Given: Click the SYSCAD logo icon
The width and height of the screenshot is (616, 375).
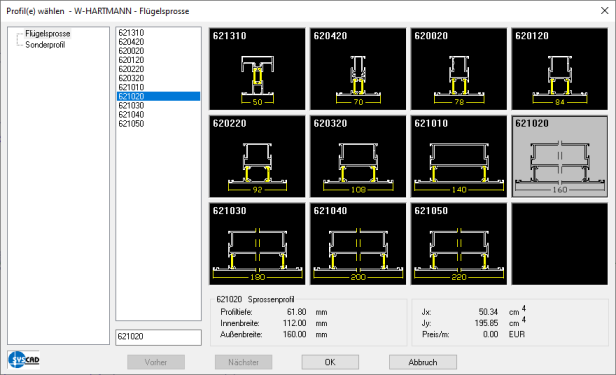Looking at the screenshot, I should [x=24, y=359].
